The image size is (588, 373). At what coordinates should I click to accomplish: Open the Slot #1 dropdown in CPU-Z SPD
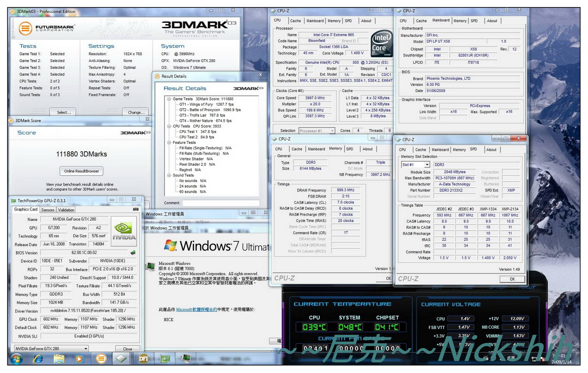[x=427, y=165]
